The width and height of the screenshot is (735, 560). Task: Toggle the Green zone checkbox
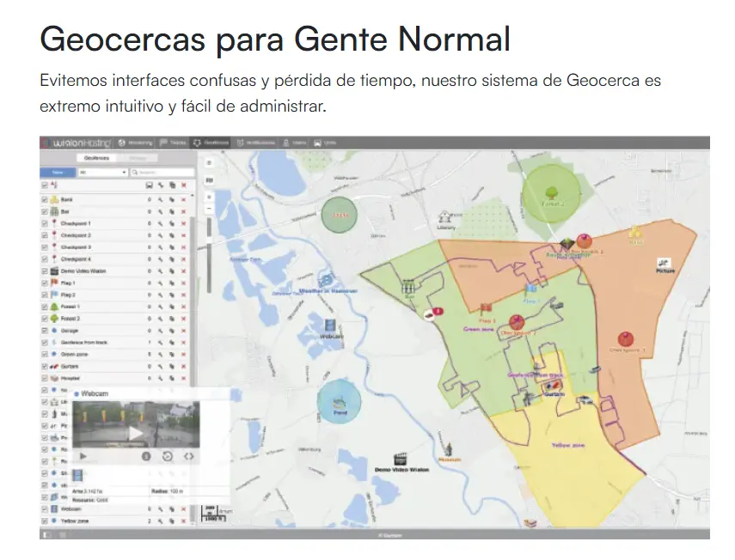(x=45, y=355)
